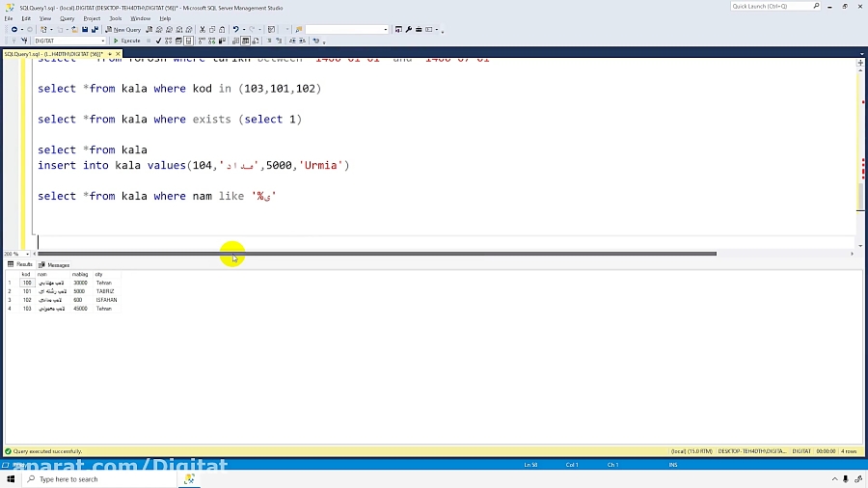Switch to the Results tab
This screenshot has width=868, height=488.
tap(20, 264)
